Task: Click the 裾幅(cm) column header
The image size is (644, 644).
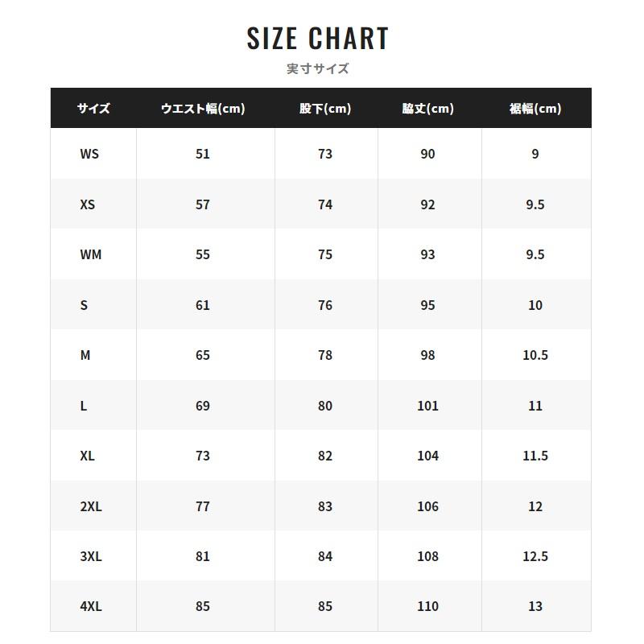Action: tap(535, 109)
